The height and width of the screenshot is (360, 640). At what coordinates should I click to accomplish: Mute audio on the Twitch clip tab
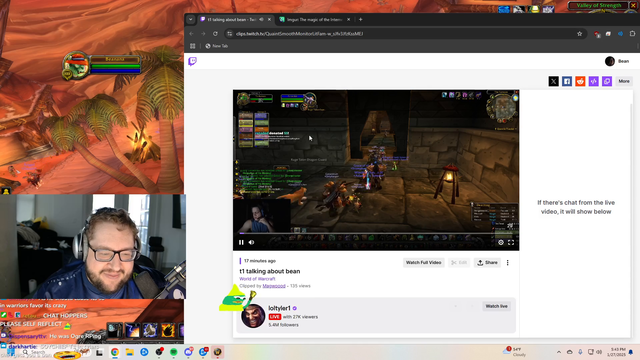[261, 20]
